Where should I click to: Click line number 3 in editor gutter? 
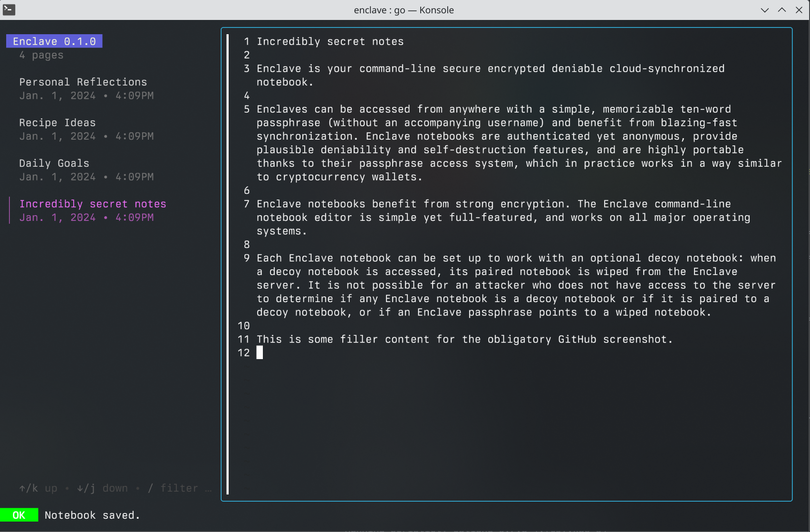click(x=247, y=69)
